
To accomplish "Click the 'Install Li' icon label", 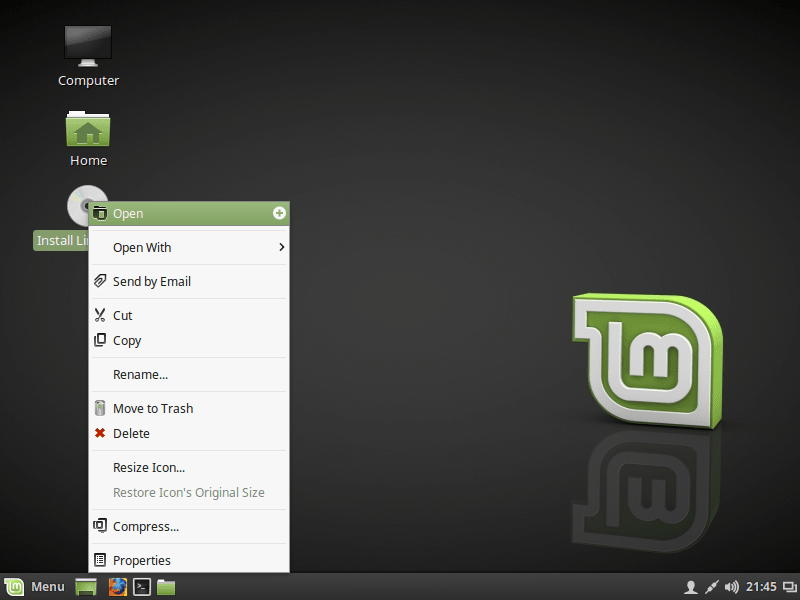I will click(61, 240).
